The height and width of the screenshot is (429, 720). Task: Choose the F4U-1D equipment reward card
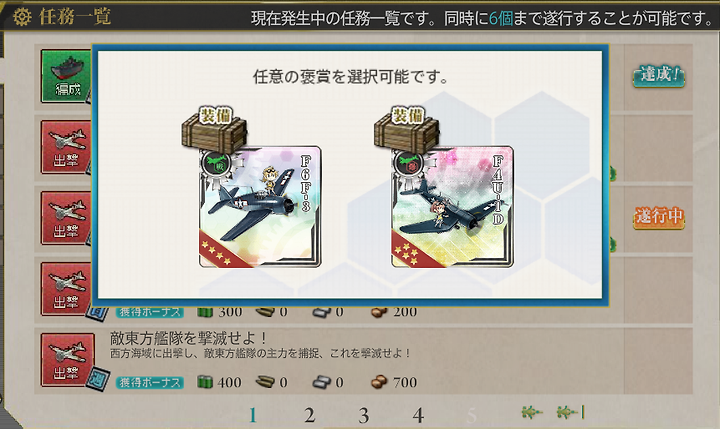pyautogui.click(x=452, y=207)
